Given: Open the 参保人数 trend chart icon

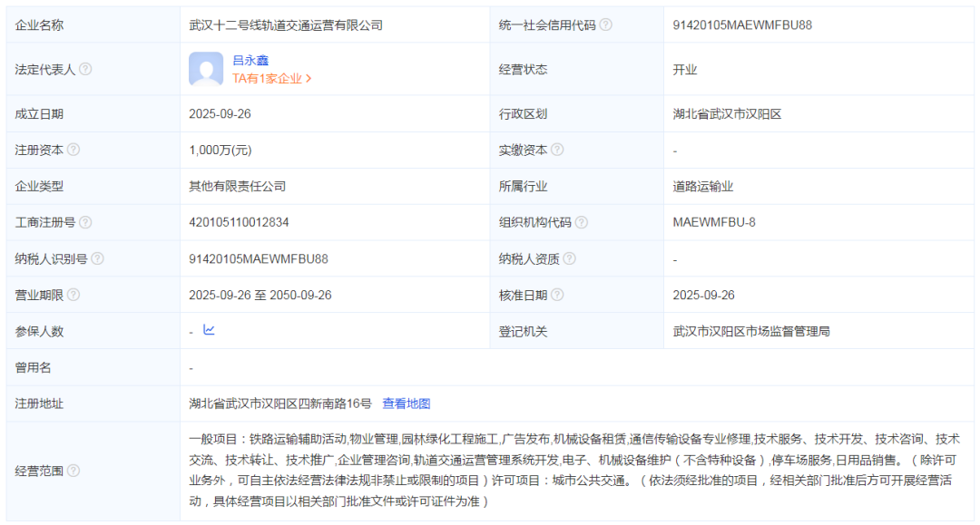Looking at the screenshot, I should tap(209, 330).
